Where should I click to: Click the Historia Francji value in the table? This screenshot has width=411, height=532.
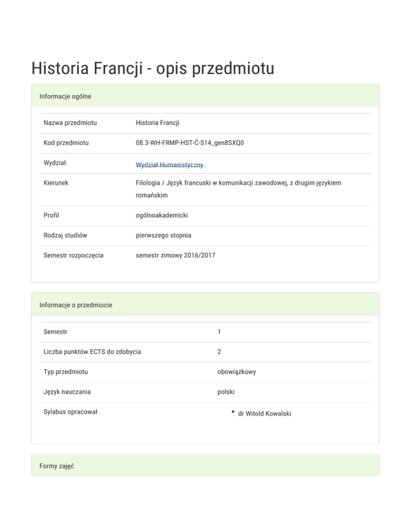click(x=157, y=123)
